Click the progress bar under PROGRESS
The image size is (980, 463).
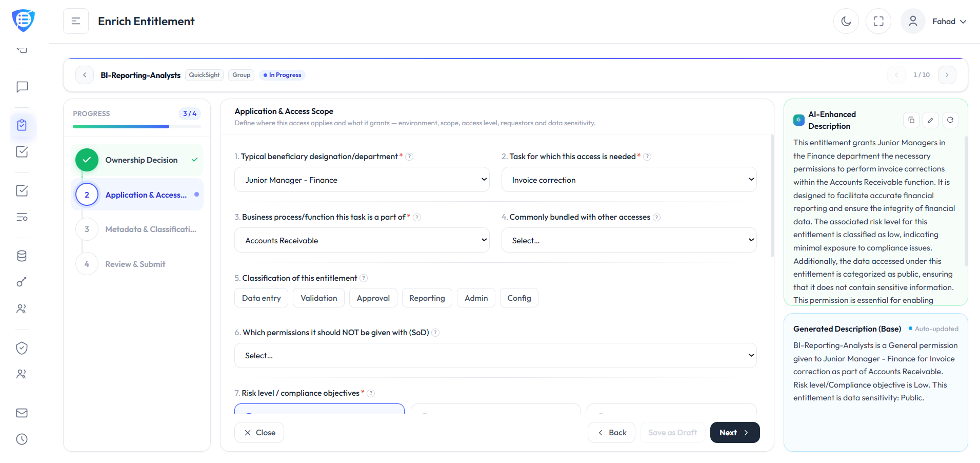137,126
